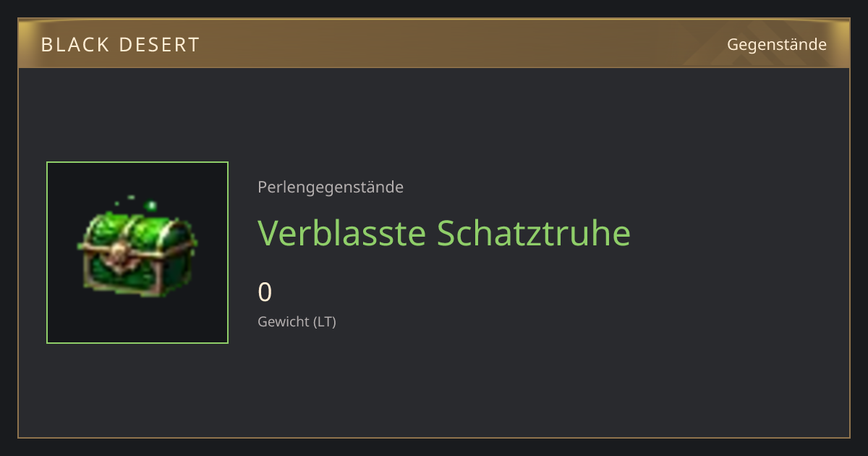The height and width of the screenshot is (456, 868).
Task: Select the green item thumbnail frame border
Action: 137,162
